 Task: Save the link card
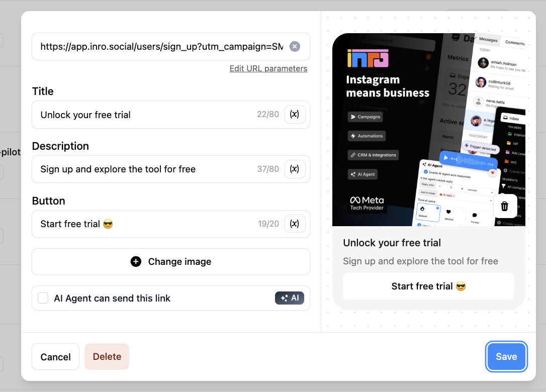click(506, 357)
